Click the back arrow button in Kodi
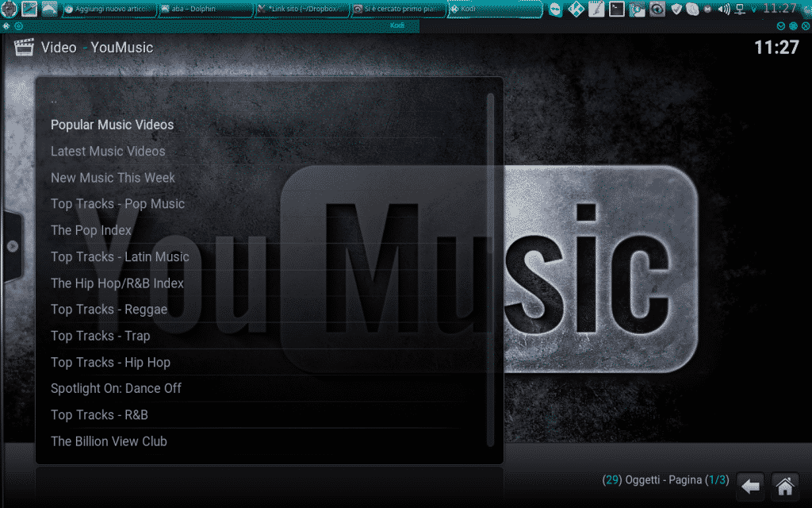The height and width of the screenshot is (508, 812). [x=750, y=487]
